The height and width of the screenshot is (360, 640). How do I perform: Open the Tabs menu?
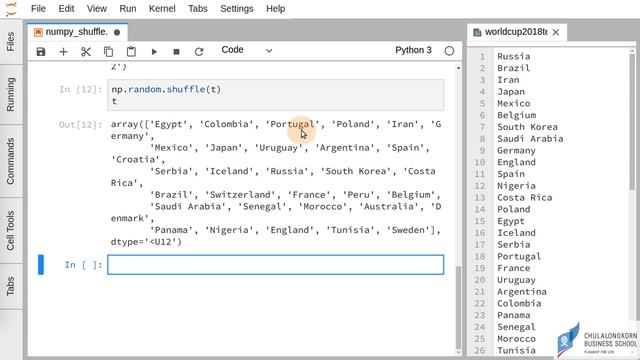[x=198, y=9]
